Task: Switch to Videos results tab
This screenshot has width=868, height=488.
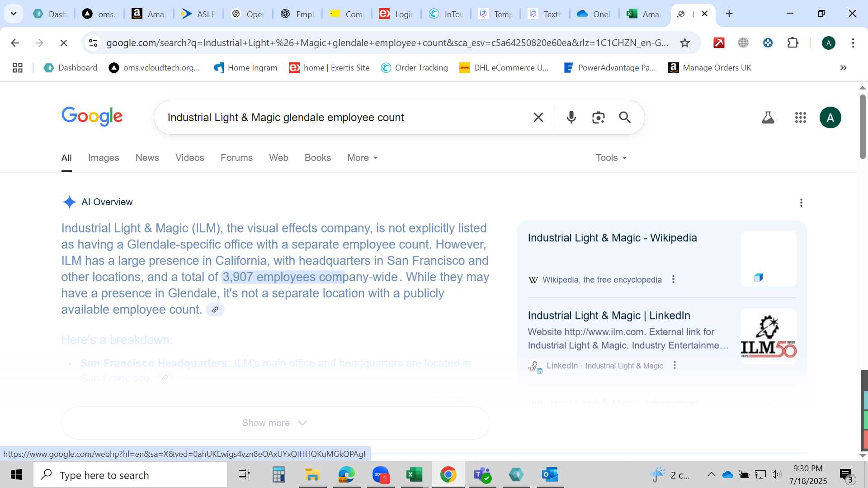Action: [190, 158]
